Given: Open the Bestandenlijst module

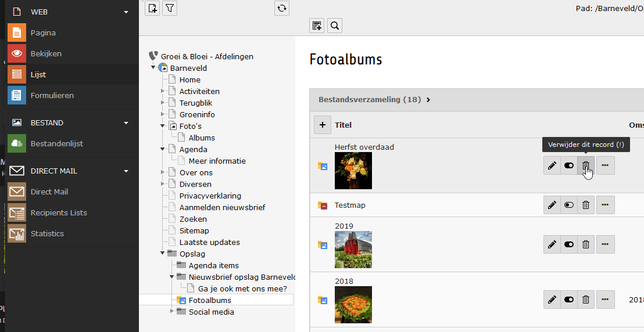Looking at the screenshot, I should pyautogui.click(x=56, y=143).
